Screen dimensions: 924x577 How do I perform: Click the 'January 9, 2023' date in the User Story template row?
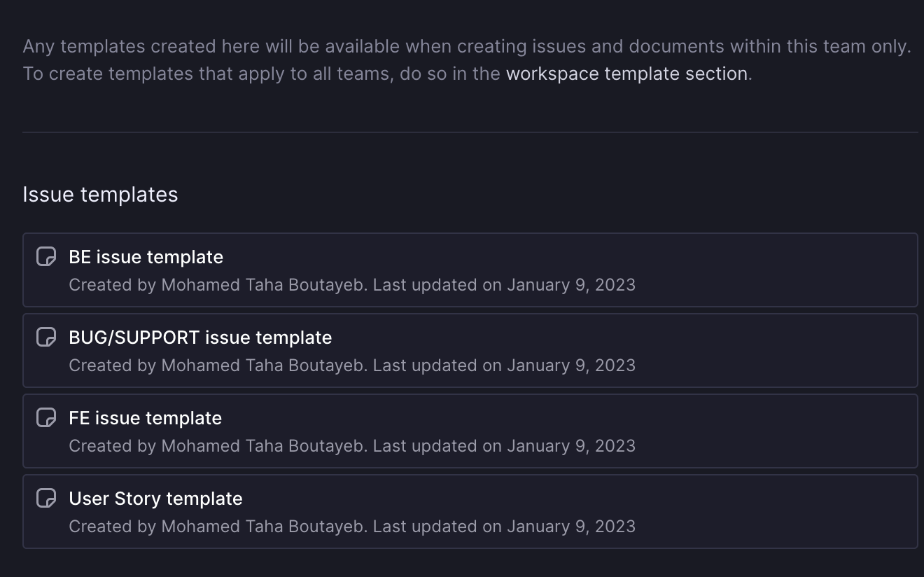click(x=571, y=527)
